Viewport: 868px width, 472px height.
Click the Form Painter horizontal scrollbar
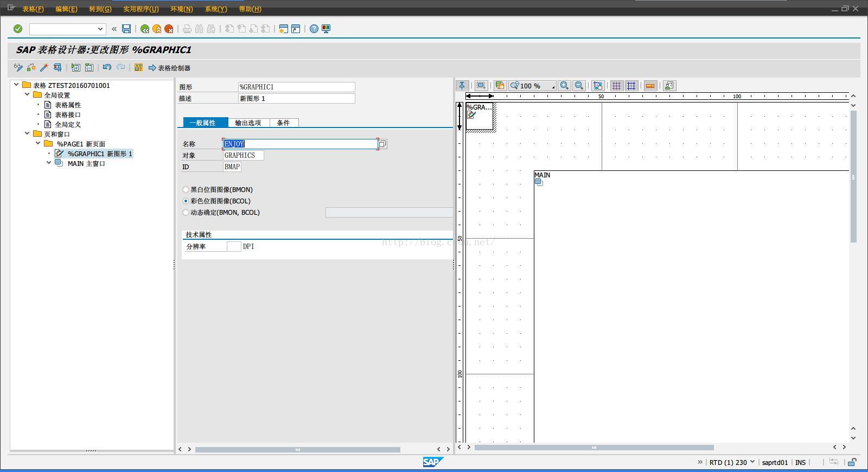[x=594, y=448]
